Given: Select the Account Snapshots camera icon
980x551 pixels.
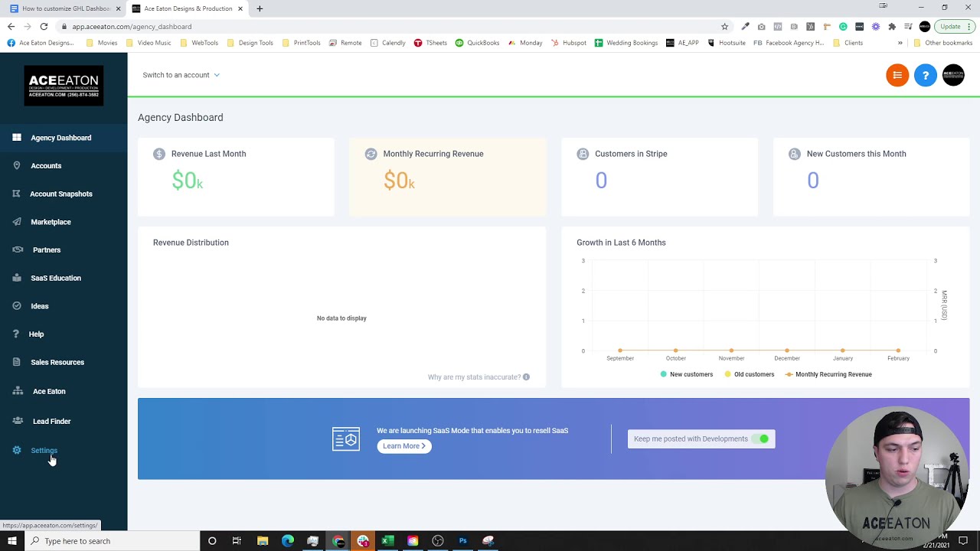Looking at the screenshot, I should coord(16,194).
